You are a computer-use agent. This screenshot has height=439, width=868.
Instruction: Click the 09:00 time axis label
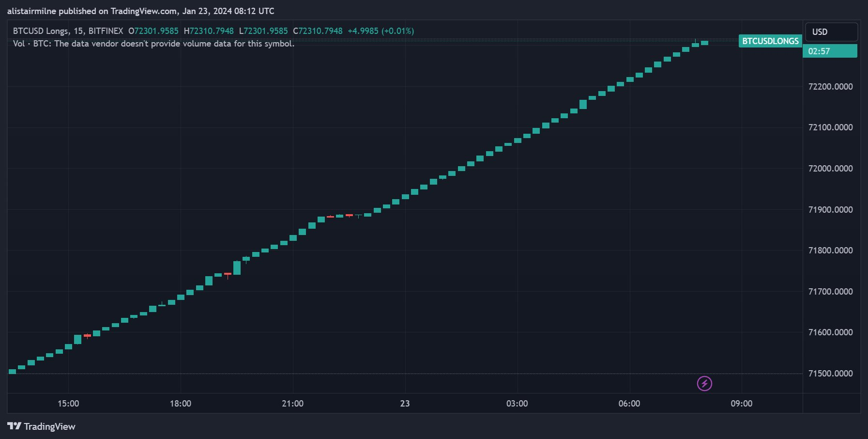coord(741,404)
